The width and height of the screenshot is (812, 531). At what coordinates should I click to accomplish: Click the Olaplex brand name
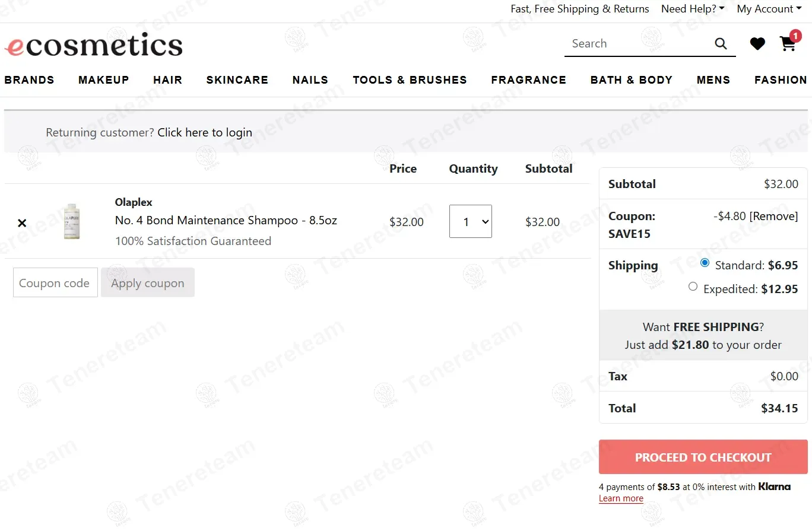(x=134, y=202)
